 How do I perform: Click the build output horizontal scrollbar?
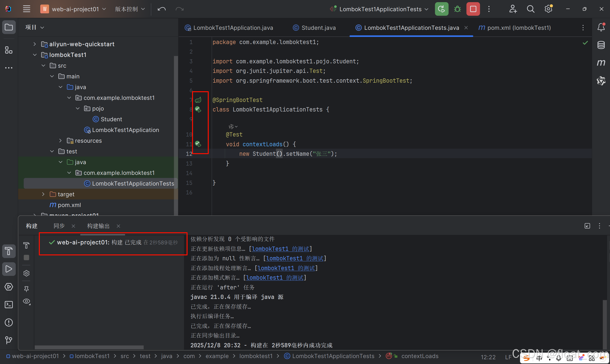89,347
